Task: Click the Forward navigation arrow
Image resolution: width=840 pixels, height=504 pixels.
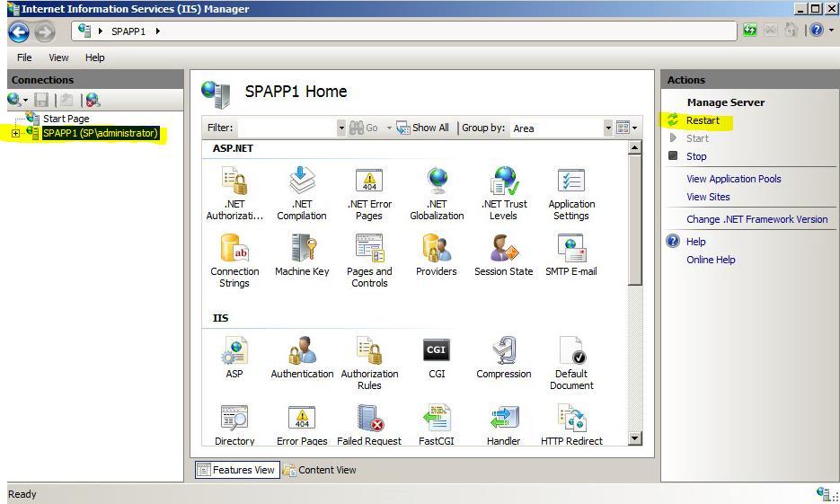Action: (45, 32)
